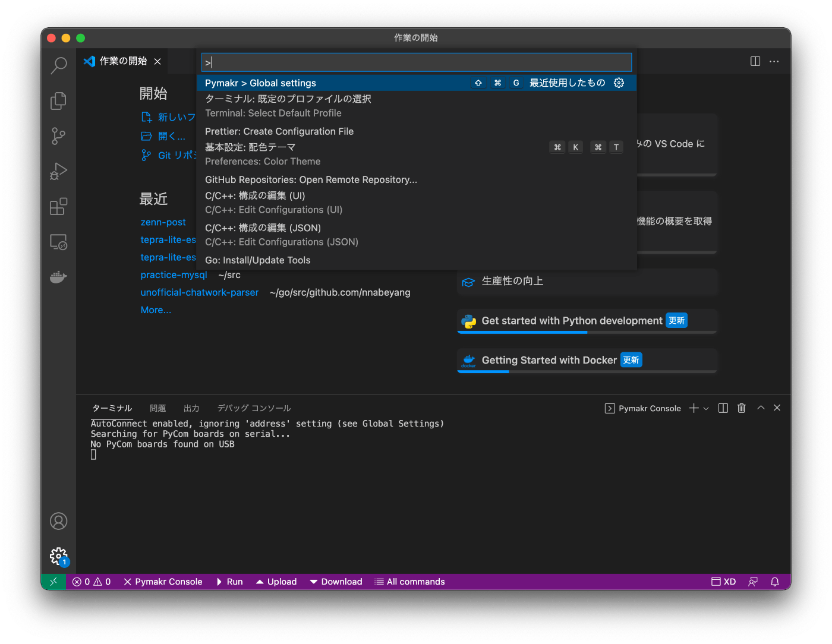Click gear next to Pymakr Global settings
Viewport: 832px width, 644px height.
[x=619, y=83]
